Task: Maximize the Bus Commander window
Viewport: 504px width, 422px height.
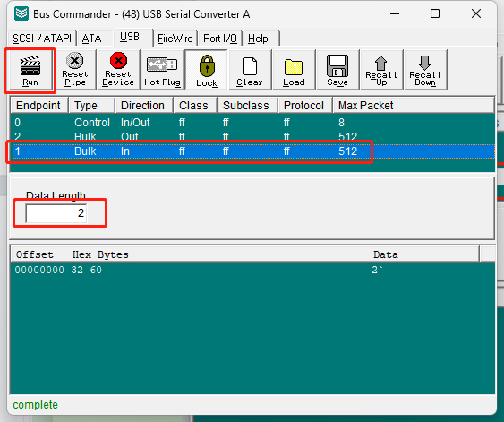Action: pyautogui.click(x=435, y=13)
